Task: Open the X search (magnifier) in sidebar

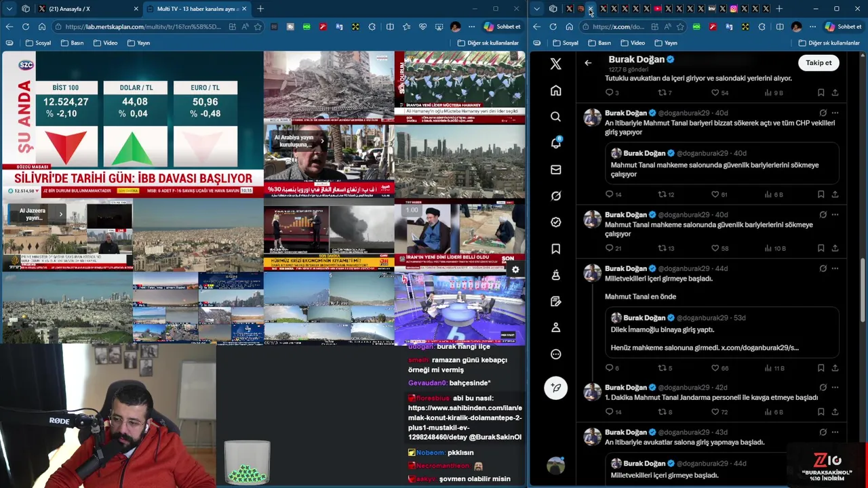Action: pos(555,117)
